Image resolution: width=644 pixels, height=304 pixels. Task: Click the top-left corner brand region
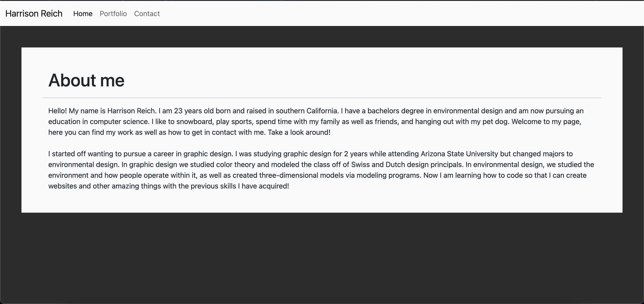(x=34, y=14)
